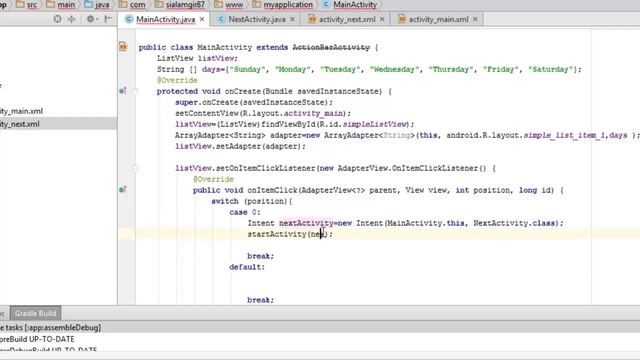
Task: Click the www breadcrumb folder
Action: click(x=229, y=5)
